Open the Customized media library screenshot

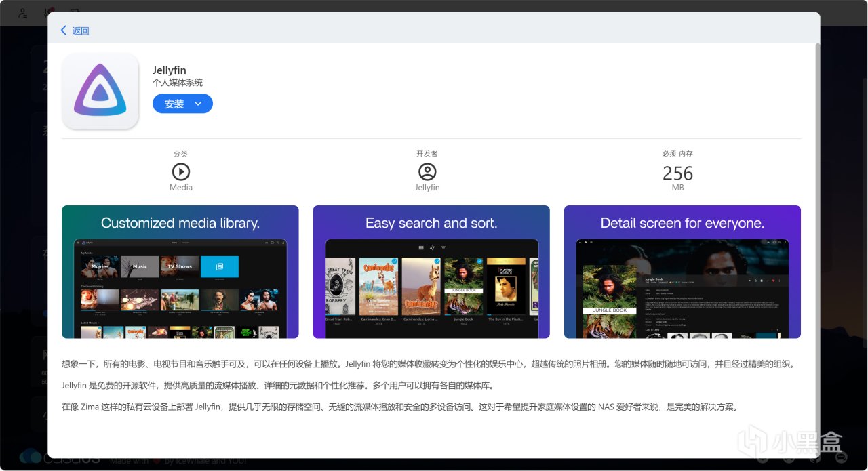click(x=180, y=272)
